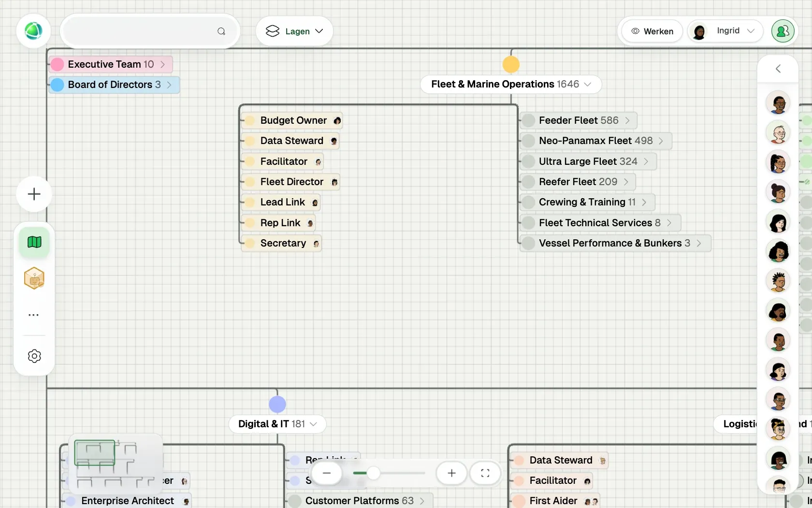Screen dimensions: 812x508
Task: Select the Lead Link role
Action: tap(281, 202)
